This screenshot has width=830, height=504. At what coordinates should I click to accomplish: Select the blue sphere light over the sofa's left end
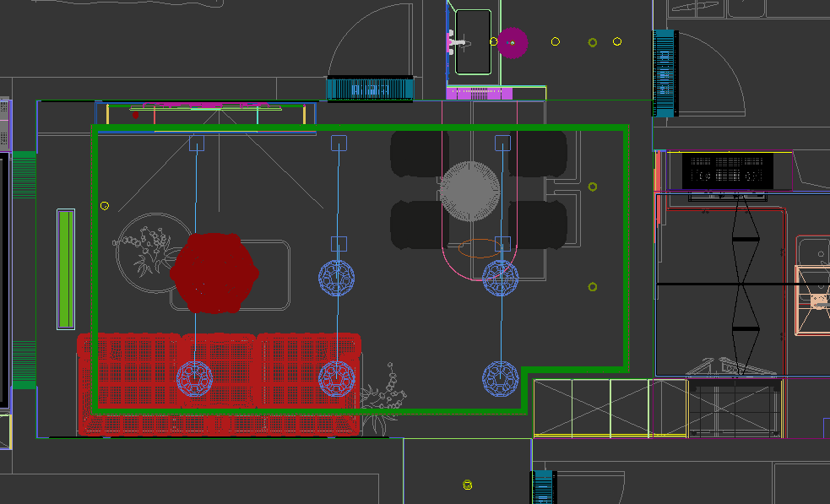(x=194, y=378)
